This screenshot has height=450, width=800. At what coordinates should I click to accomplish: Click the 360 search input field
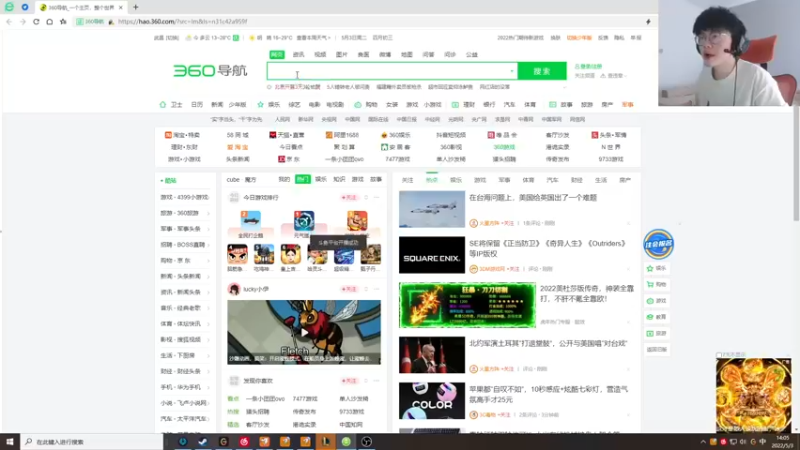click(x=392, y=71)
